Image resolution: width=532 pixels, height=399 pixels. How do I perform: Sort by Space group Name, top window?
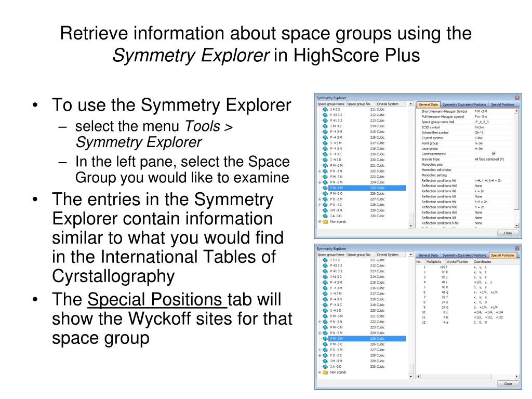tap(331, 104)
